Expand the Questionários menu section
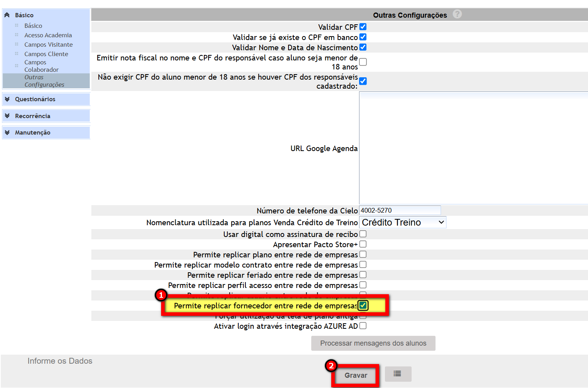Screen dimensions: 588x388 click(x=35, y=99)
